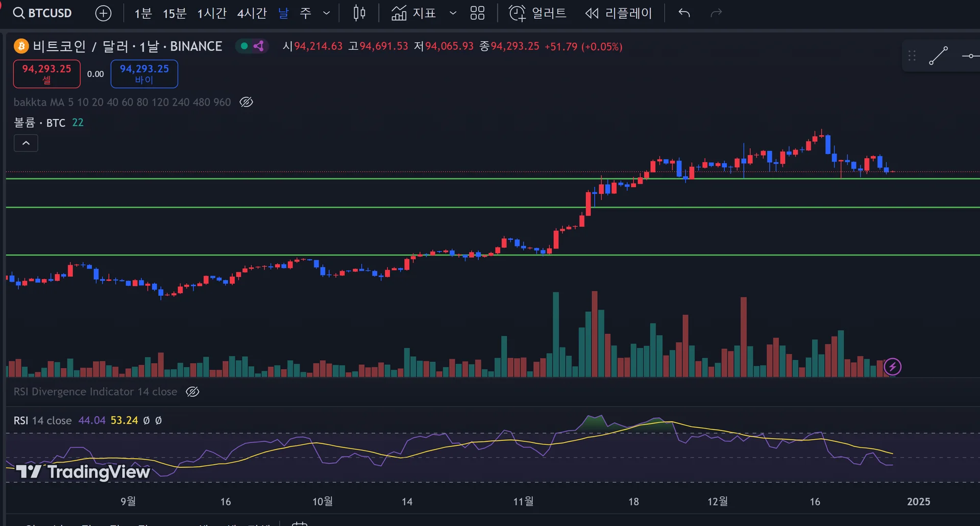Open the candlestick chart type selector
The width and height of the screenshot is (980, 526).
[x=359, y=13]
